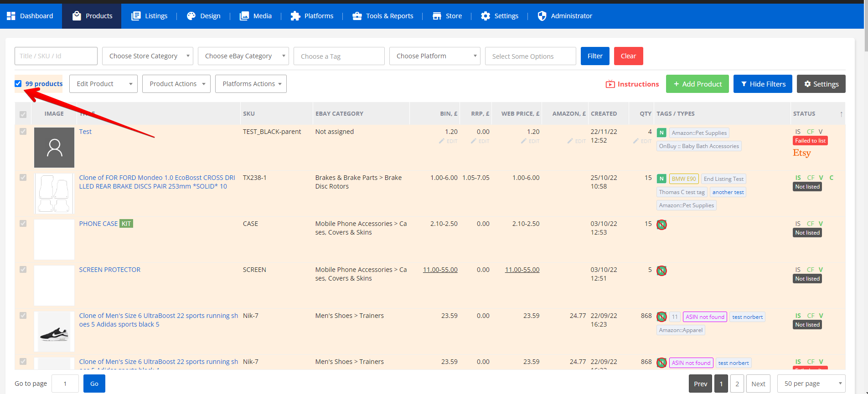
Task: Click the Etsy logo in the Test row status
Action: (802, 153)
